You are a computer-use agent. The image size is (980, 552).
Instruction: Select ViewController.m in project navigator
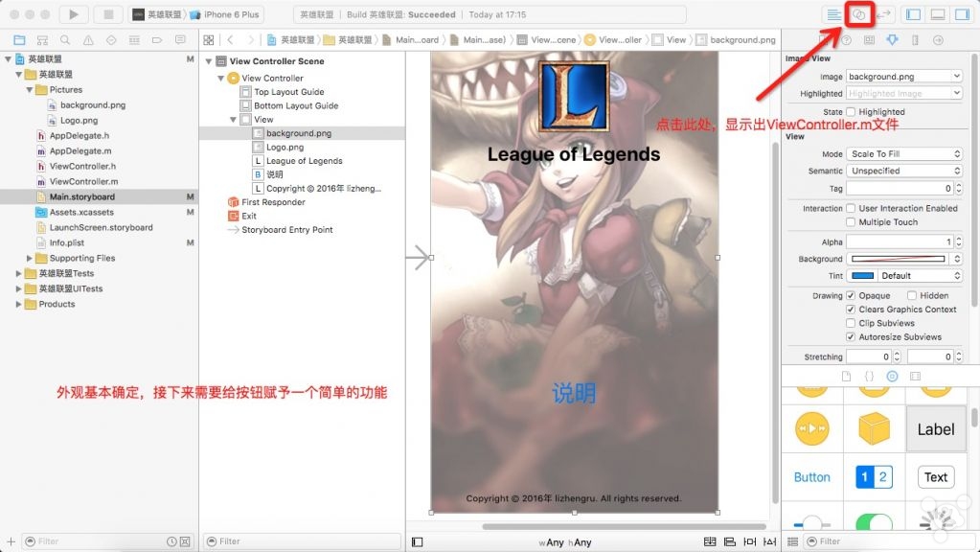pos(83,181)
